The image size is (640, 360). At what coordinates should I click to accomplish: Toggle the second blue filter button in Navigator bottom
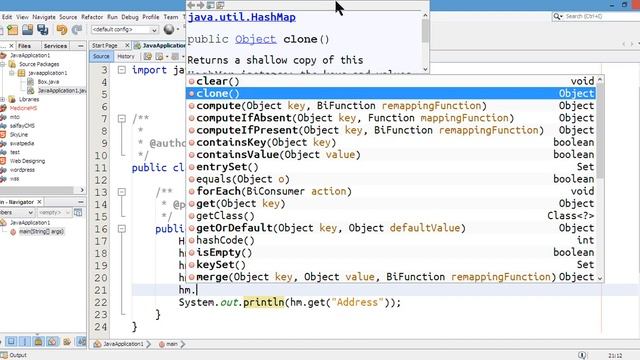click(x=24, y=341)
